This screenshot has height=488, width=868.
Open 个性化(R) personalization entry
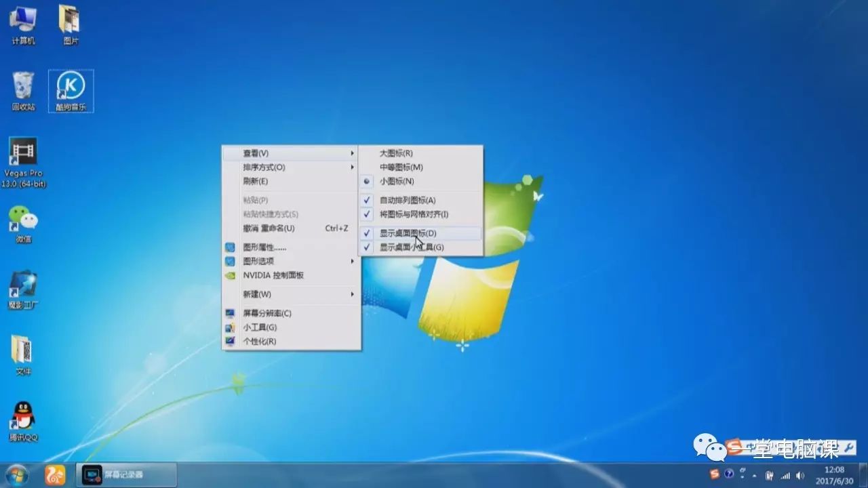291,341
